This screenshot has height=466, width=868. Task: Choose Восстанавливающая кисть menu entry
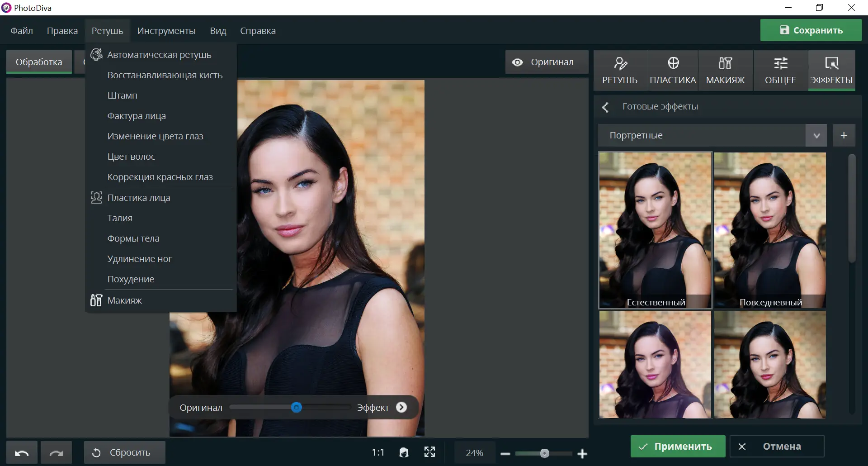160,75
